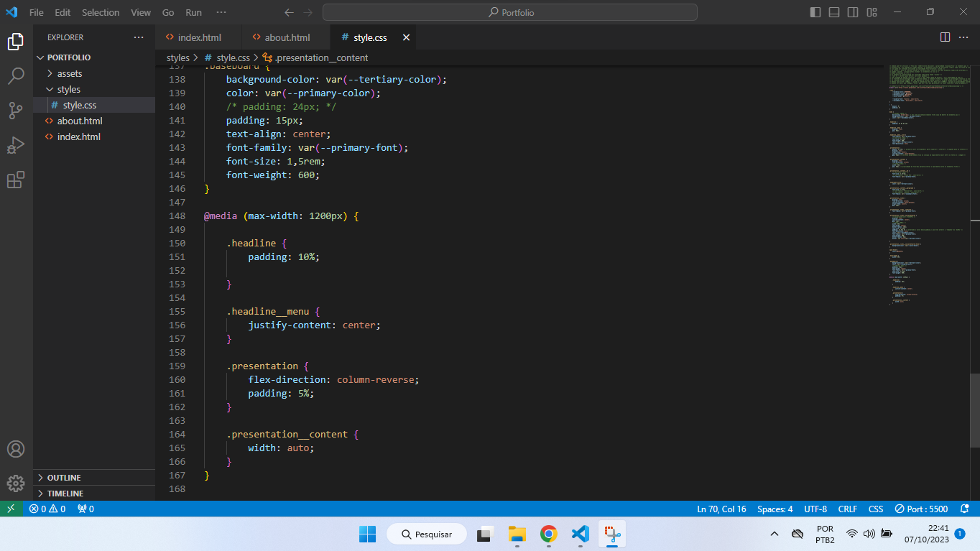Screen dimensions: 980x551
Task: Split the editor to the right
Action: point(945,37)
